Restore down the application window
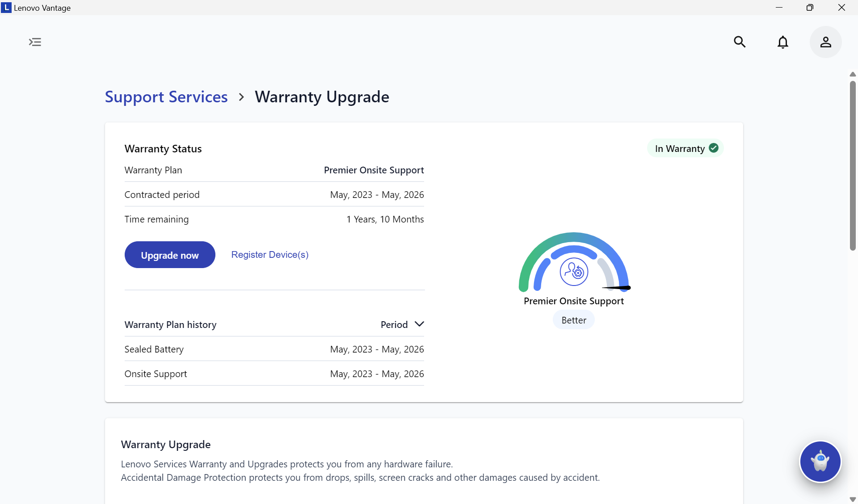 point(810,8)
